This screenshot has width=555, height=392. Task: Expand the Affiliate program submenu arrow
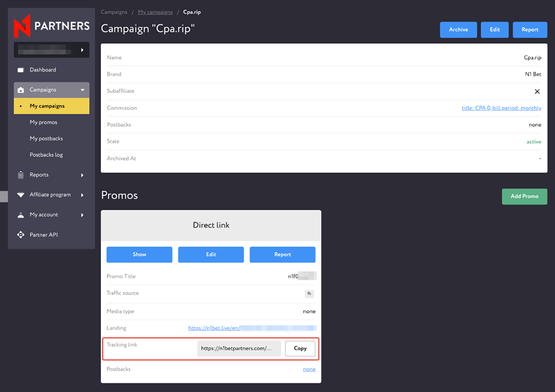click(82, 195)
